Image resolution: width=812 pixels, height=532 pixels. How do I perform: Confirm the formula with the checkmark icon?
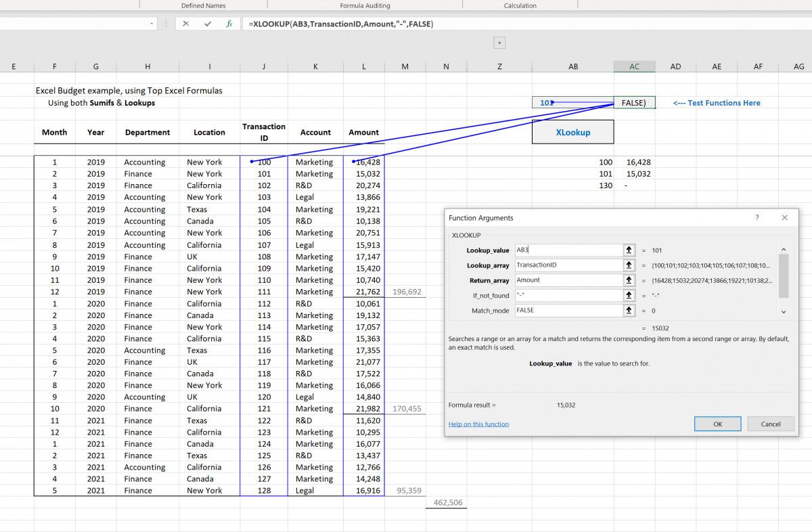pos(208,24)
